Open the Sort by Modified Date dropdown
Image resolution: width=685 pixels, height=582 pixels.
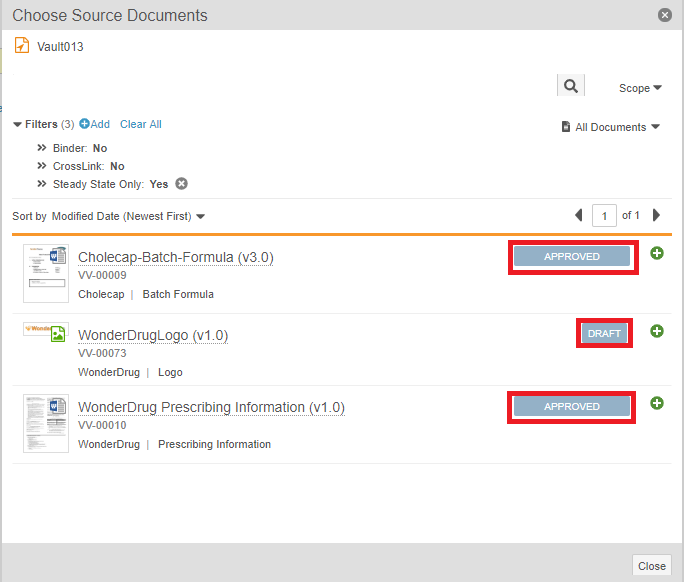[127, 216]
